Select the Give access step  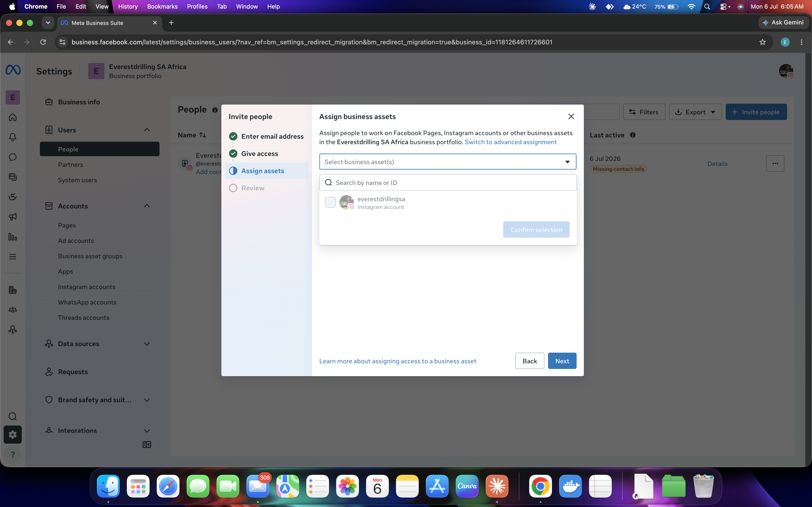pos(259,154)
